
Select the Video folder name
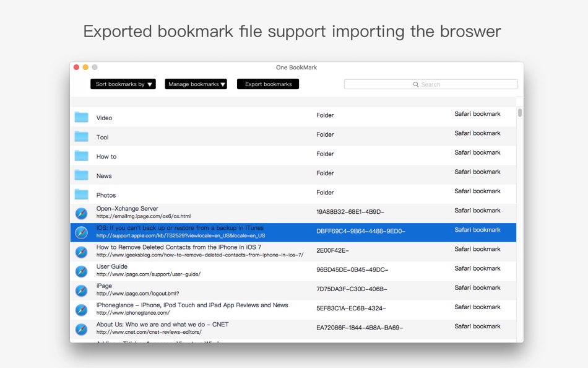104,118
